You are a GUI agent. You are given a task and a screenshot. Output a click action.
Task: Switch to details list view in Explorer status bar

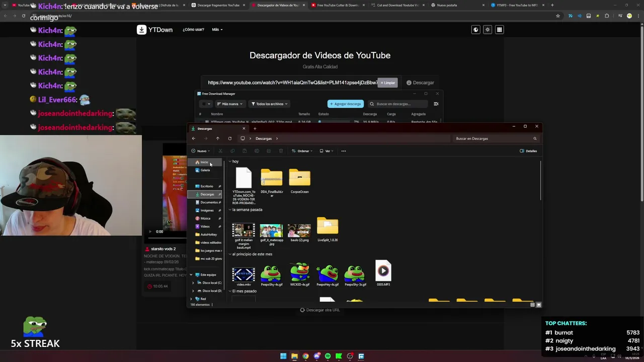click(x=533, y=305)
